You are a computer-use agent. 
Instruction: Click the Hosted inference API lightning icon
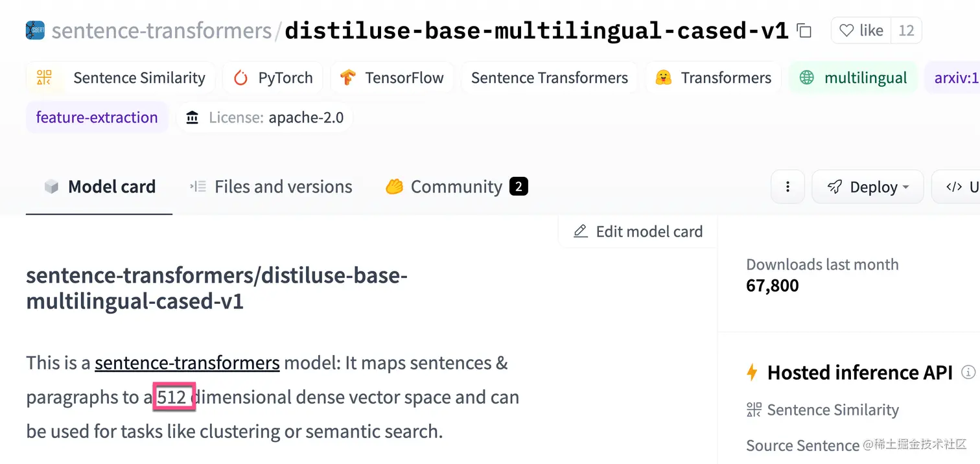pos(752,373)
